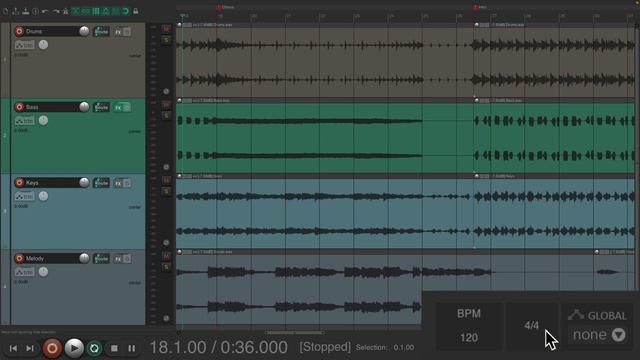Bypass FX on the Bass track
The width and height of the screenshot is (640, 360).
tap(127, 108)
